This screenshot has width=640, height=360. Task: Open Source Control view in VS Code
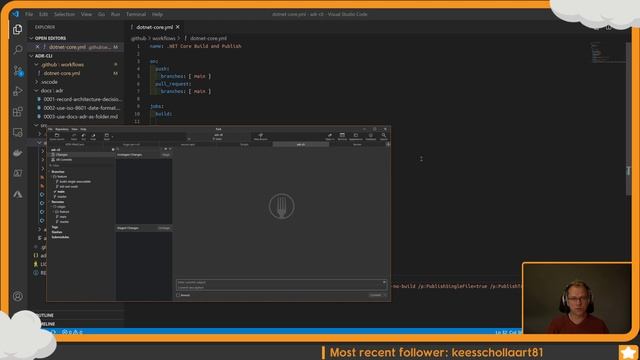18,71
